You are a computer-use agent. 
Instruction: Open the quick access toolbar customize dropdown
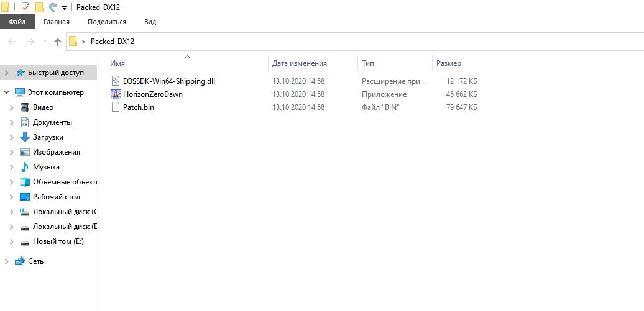65,8
